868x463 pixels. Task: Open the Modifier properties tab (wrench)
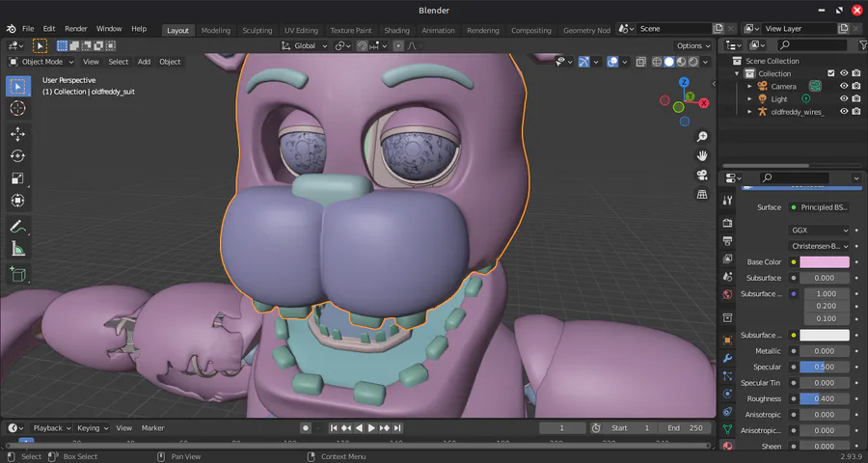tap(727, 358)
